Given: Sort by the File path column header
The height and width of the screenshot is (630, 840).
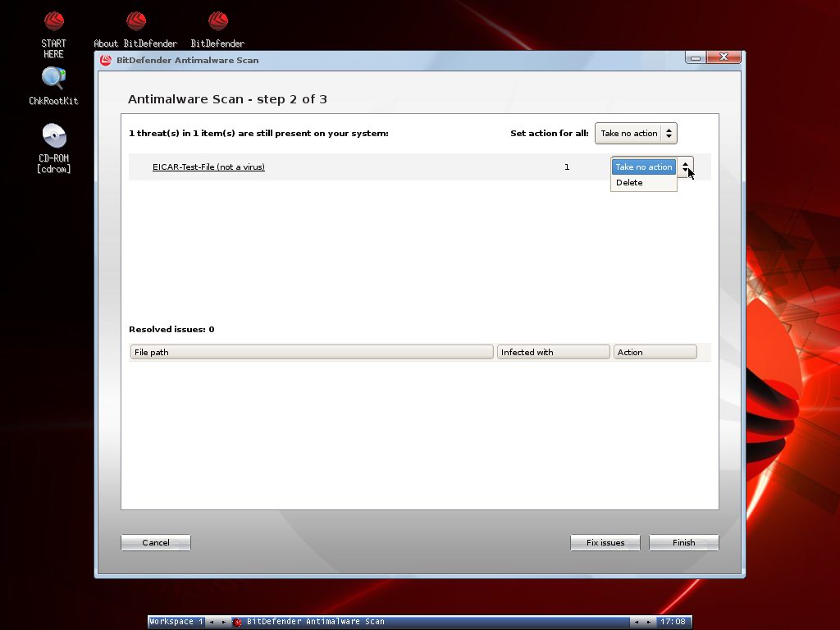Looking at the screenshot, I should point(311,352).
